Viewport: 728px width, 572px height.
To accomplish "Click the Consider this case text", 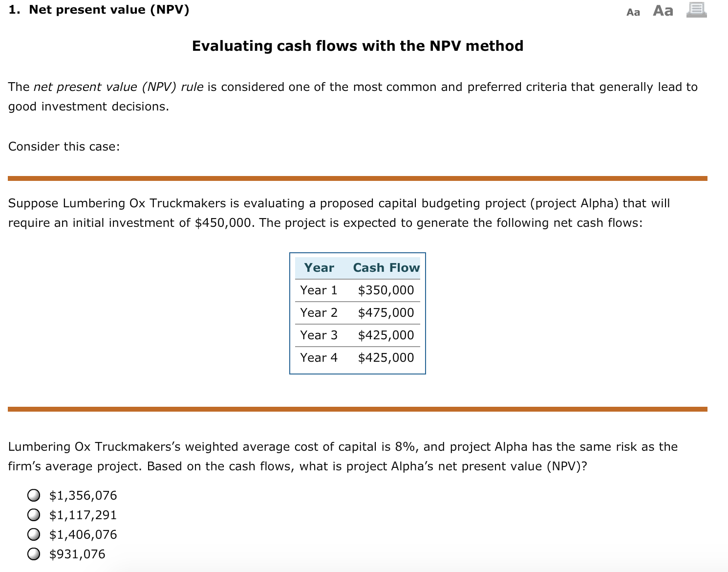I will 64,146.
